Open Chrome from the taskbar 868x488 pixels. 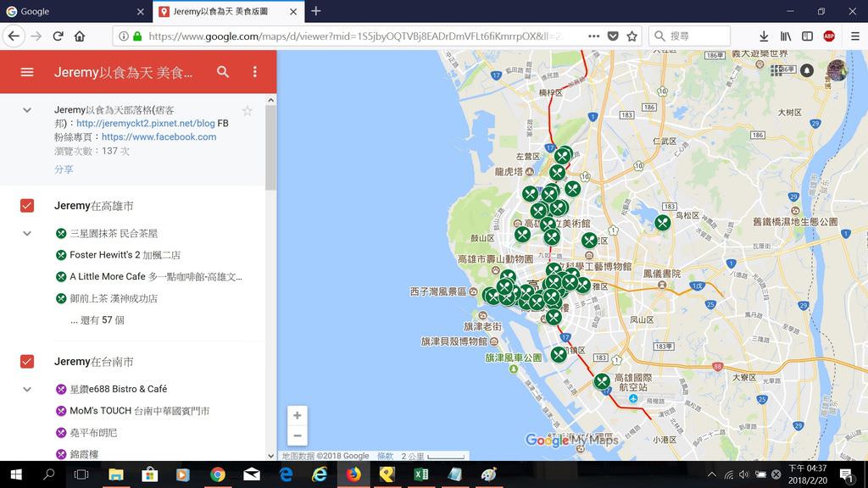(218, 474)
